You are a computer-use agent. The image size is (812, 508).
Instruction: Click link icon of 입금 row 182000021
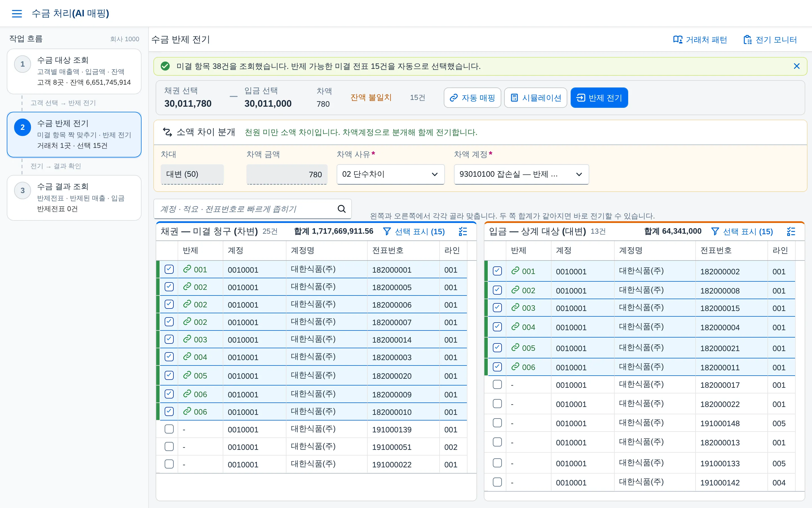(x=515, y=348)
